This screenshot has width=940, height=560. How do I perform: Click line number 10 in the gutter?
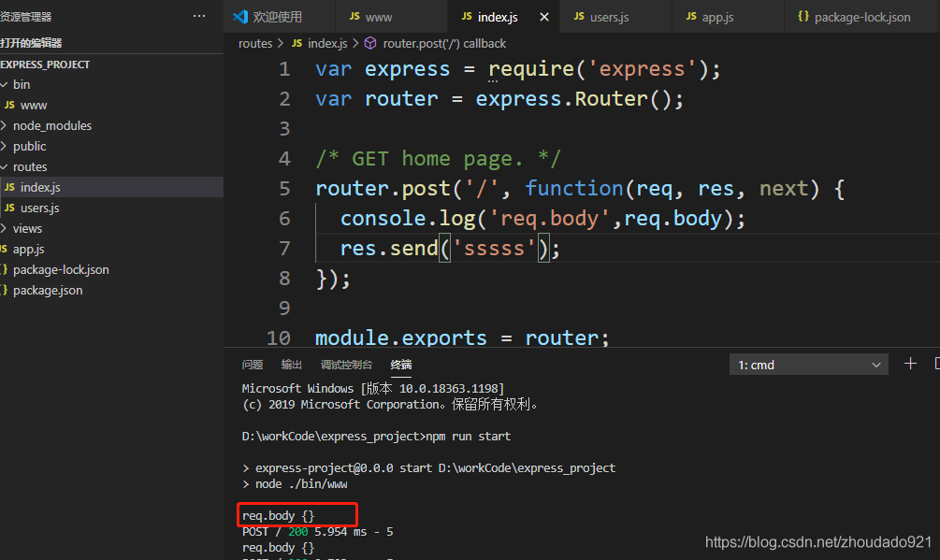tap(278, 337)
